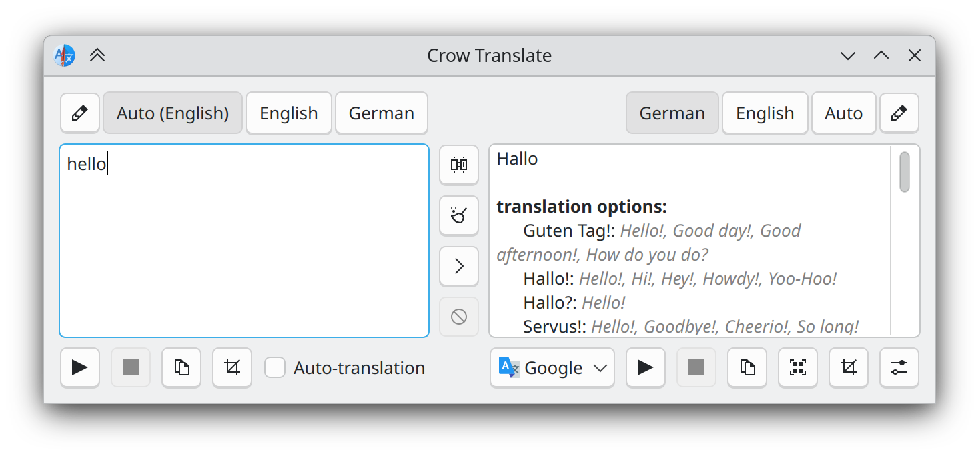Translate screen area from source crop icon

coord(232,367)
